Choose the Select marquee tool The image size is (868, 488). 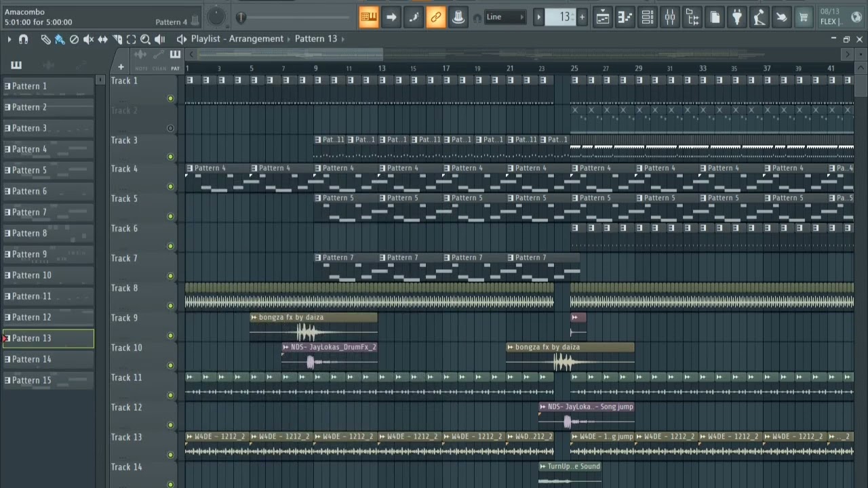pyautogui.click(x=131, y=39)
